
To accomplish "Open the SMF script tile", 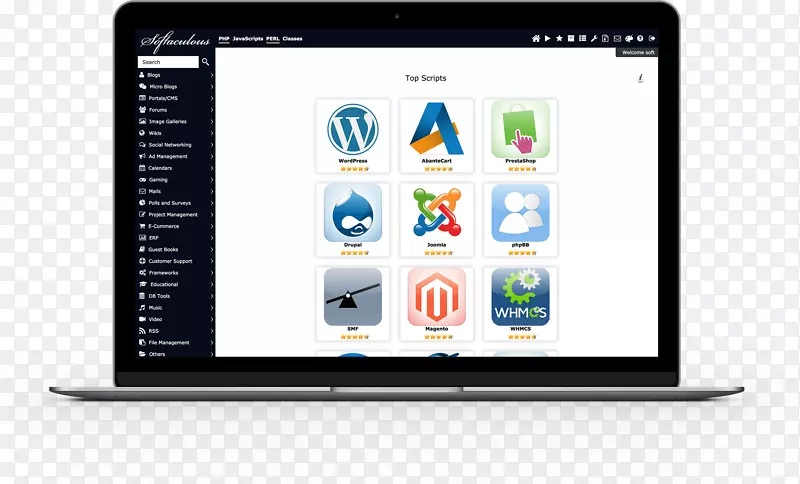I will pyautogui.click(x=353, y=304).
